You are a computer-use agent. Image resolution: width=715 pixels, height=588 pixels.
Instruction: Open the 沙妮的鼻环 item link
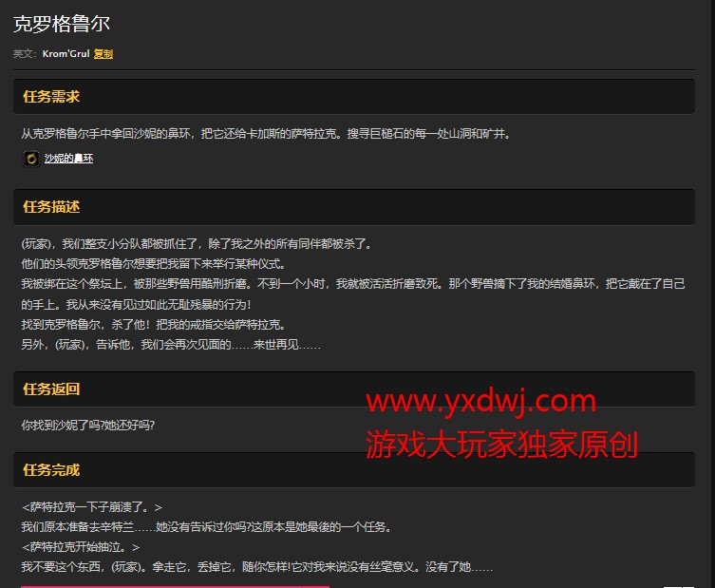coord(68,159)
